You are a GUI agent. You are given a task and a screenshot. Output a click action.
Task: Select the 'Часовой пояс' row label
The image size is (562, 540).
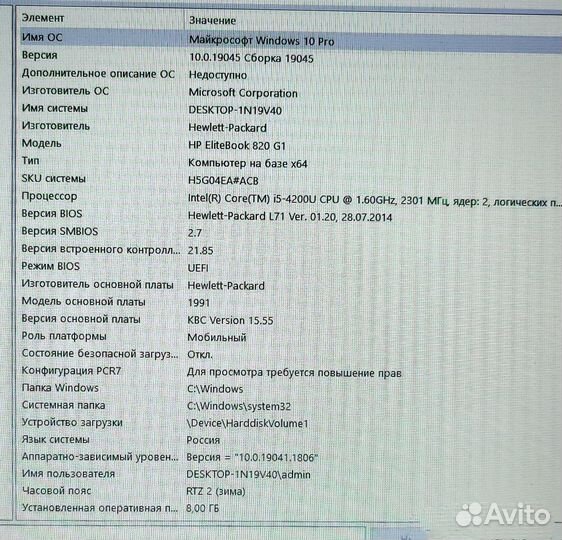tap(56, 491)
